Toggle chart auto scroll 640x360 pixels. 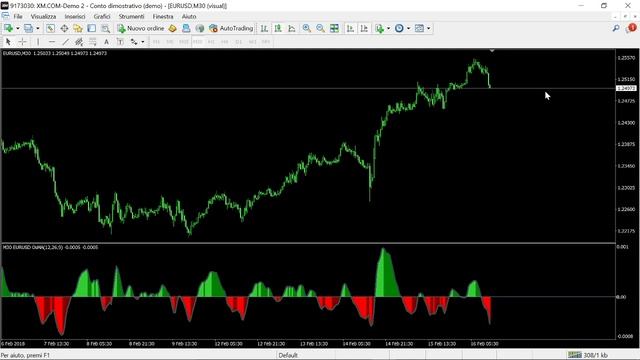(350, 28)
